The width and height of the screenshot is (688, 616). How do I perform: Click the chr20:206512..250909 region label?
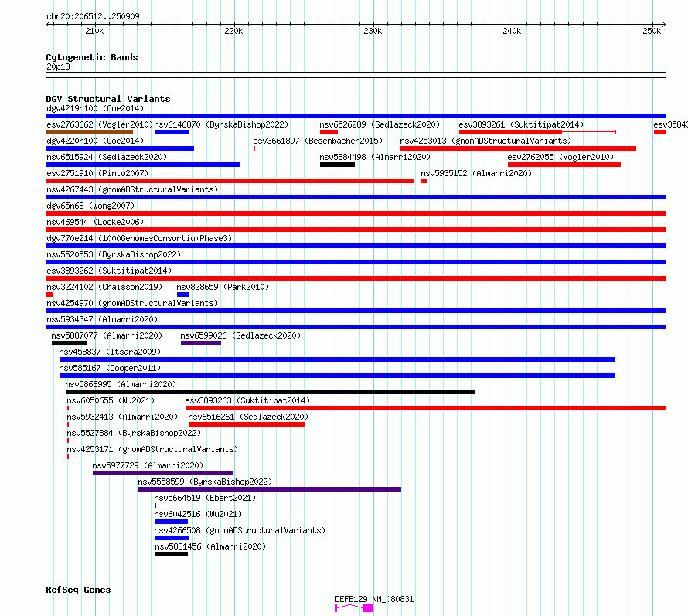tap(93, 16)
